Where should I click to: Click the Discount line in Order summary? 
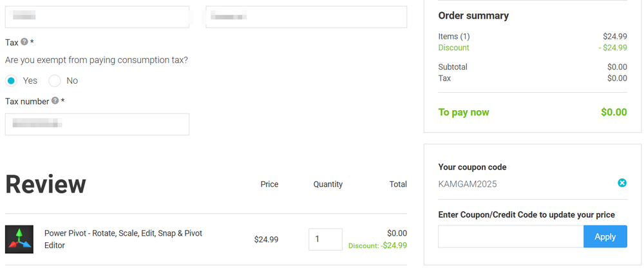[454, 48]
